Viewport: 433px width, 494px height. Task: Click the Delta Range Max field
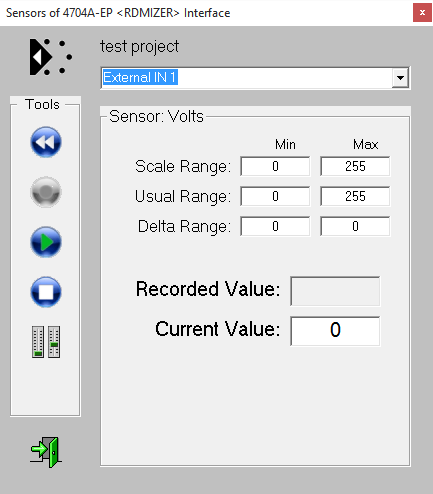coord(355,226)
